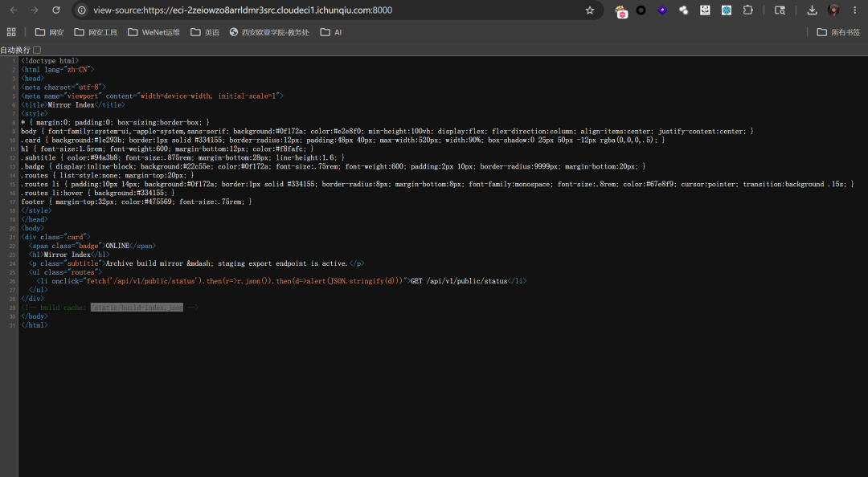Viewport: 868px width, 477px height.
Task: Open the Extensions puzzle-piece menu
Action: click(x=748, y=10)
